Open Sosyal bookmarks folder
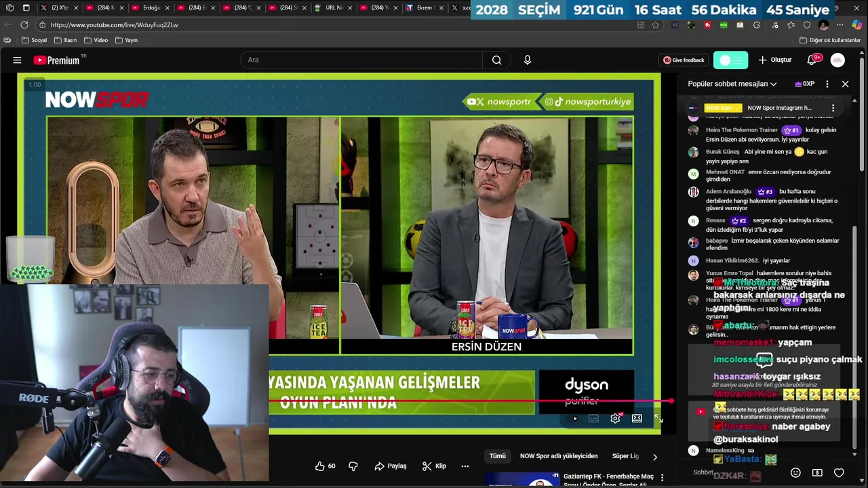 [34, 40]
